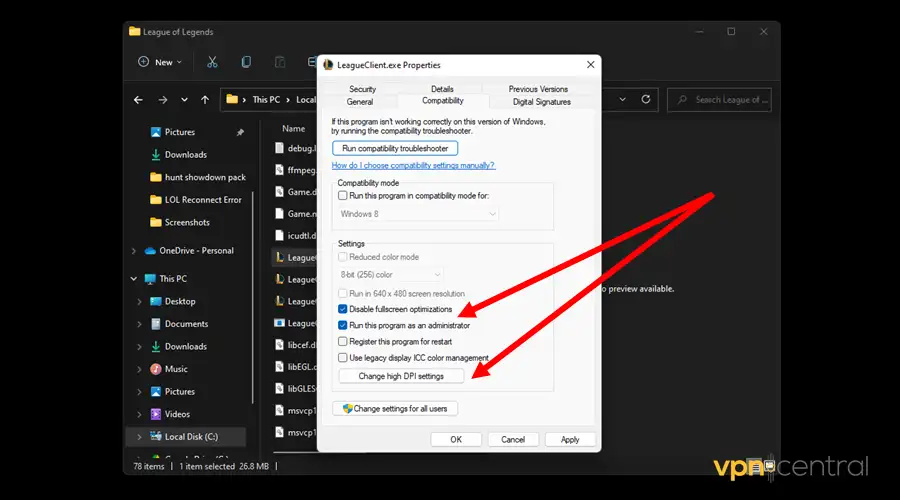900x500 pixels.
Task: Click the Apply button
Action: pos(570,440)
